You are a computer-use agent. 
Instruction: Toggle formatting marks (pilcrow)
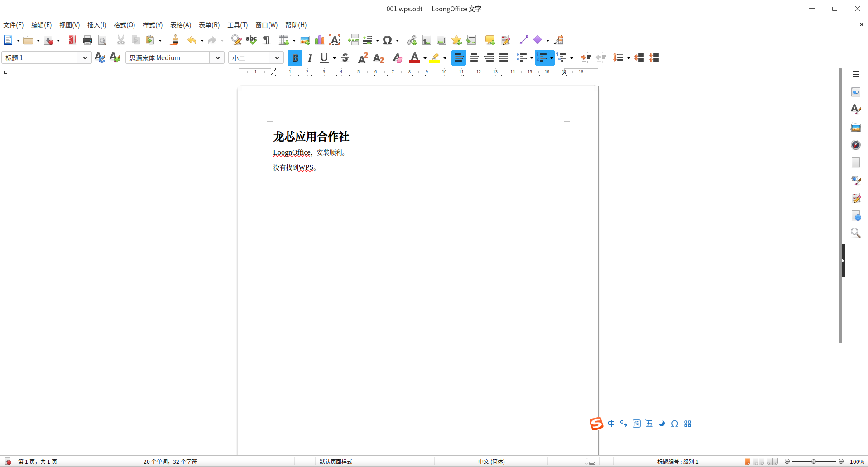(266, 40)
